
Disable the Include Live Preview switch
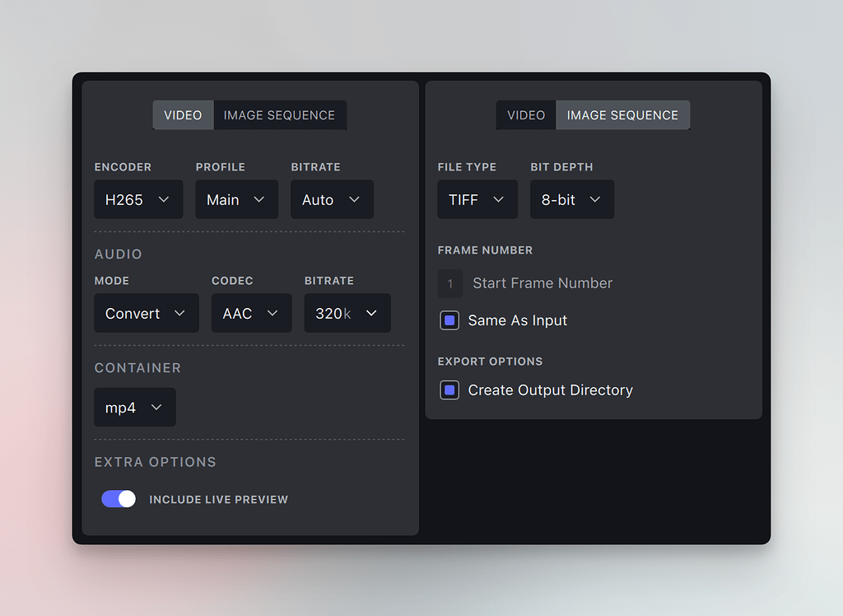click(x=119, y=499)
